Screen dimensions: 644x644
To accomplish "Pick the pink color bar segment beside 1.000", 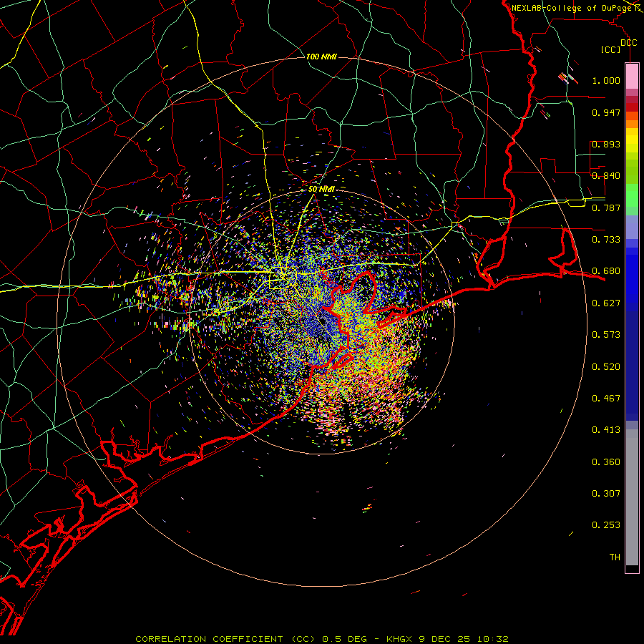I will 632,77.
